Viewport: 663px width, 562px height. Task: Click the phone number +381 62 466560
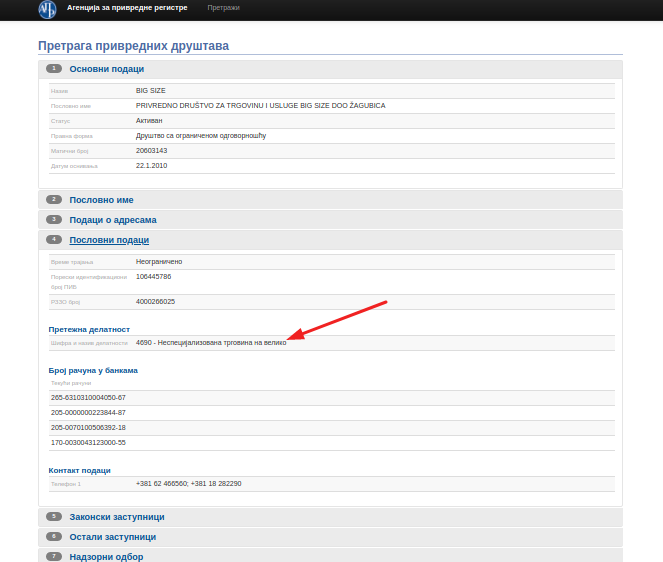161,483
